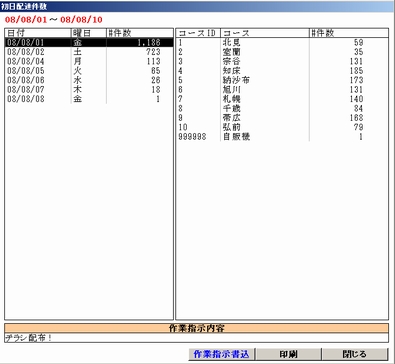
Task: Select the 08/08/07 date row
Action: click(x=89, y=89)
